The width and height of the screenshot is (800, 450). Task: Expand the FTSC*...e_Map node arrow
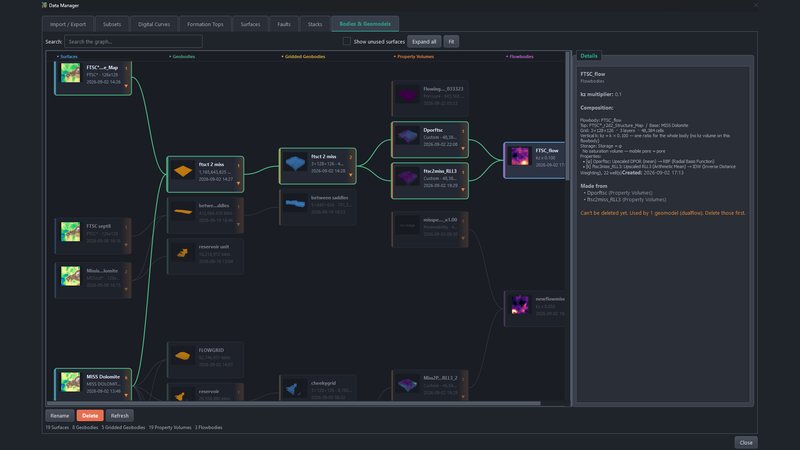point(126,86)
